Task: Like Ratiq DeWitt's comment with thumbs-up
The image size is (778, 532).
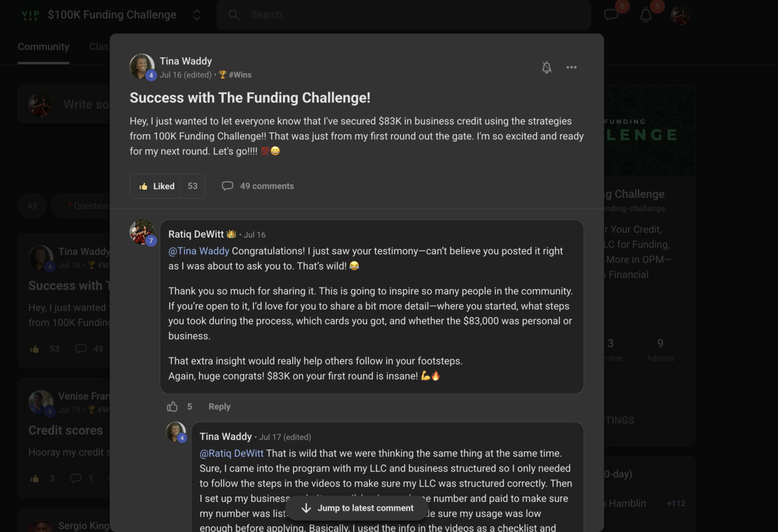Action: click(x=172, y=407)
